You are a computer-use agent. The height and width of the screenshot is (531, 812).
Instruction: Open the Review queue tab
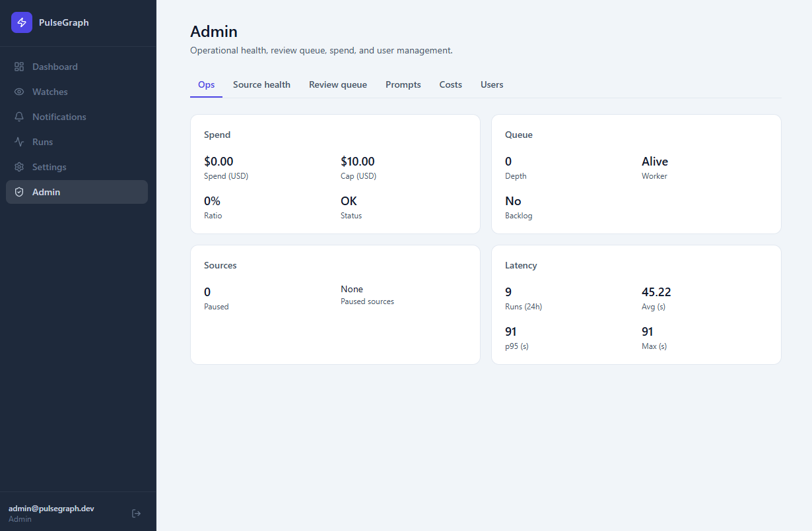pos(338,84)
